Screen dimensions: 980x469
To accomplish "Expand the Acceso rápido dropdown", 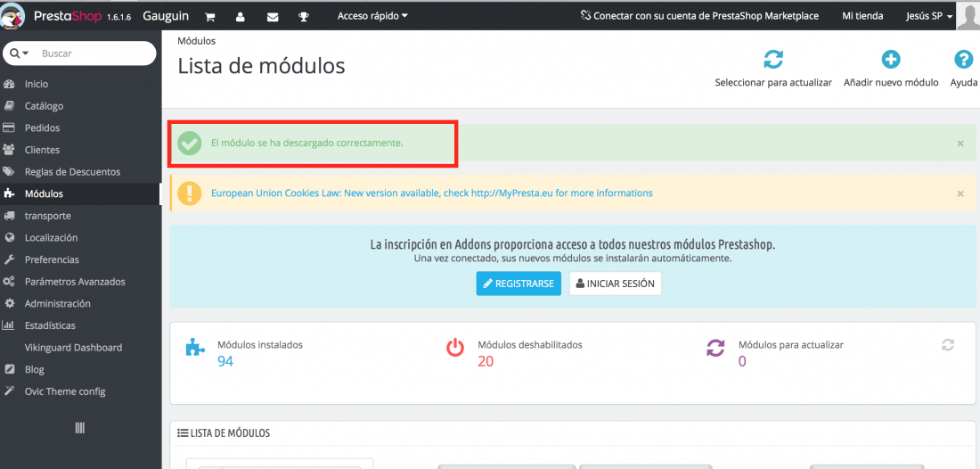I will (372, 16).
